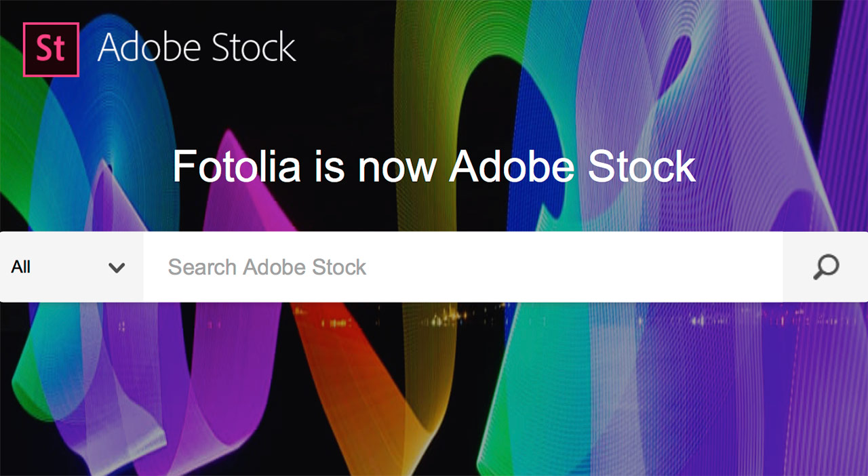
Task: Click the St logo in the top left corner
Action: (x=51, y=48)
